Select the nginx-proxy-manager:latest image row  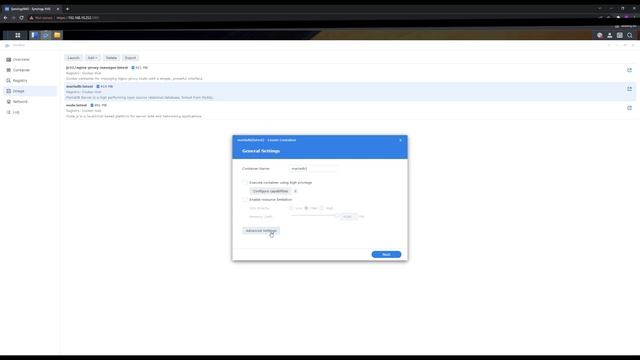coord(350,73)
